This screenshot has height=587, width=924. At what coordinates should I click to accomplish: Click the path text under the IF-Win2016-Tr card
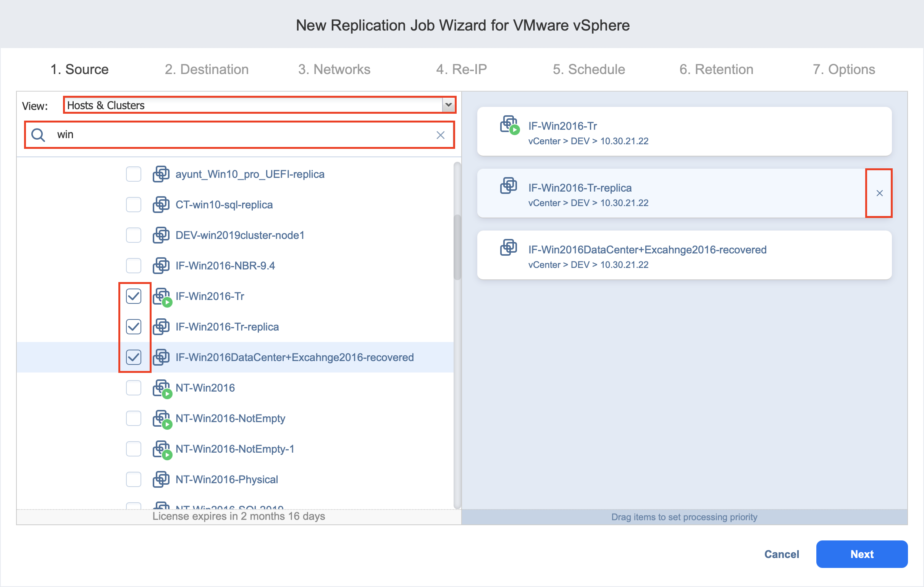pyautogui.click(x=588, y=141)
